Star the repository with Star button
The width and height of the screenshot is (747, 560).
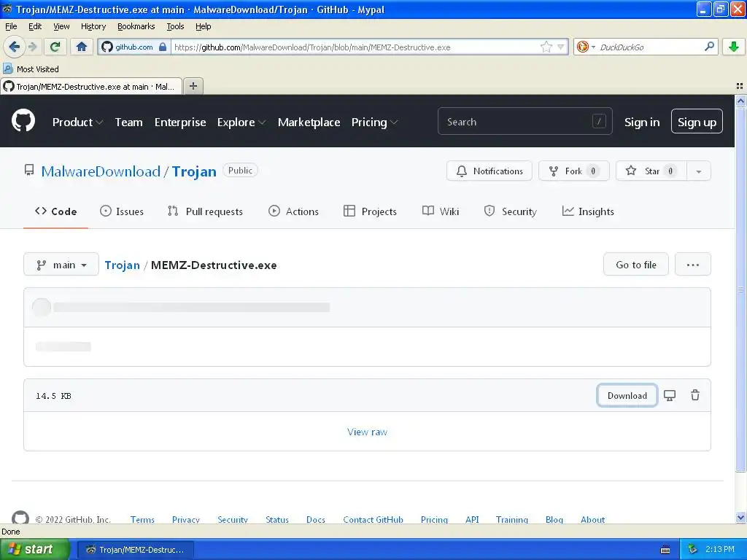(651, 171)
